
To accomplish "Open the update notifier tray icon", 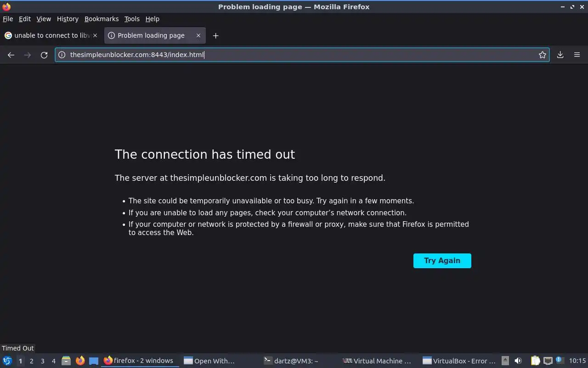I will [559, 360].
